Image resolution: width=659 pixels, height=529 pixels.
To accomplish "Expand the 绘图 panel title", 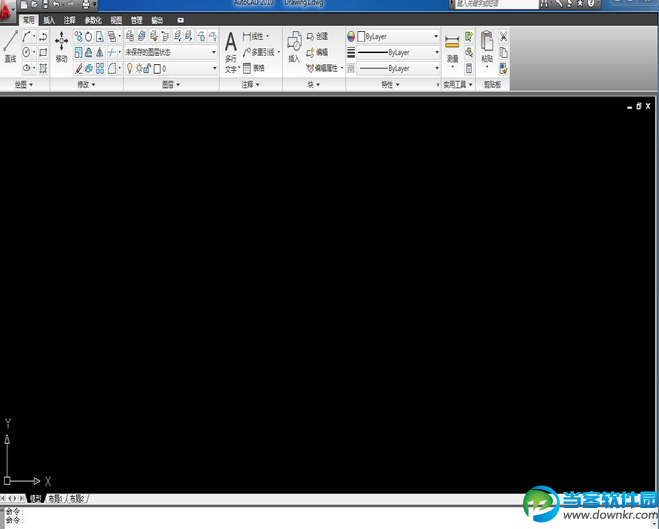I will click(x=24, y=84).
